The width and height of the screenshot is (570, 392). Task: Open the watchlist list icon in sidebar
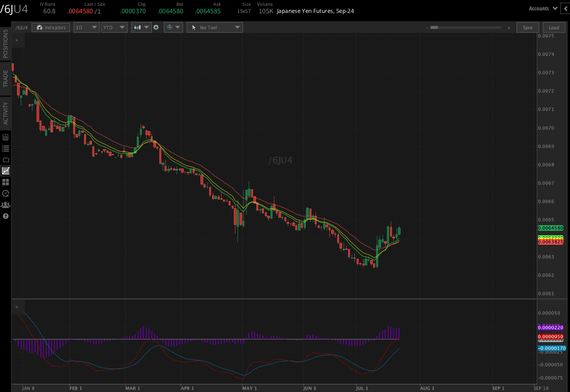[x=5, y=148]
